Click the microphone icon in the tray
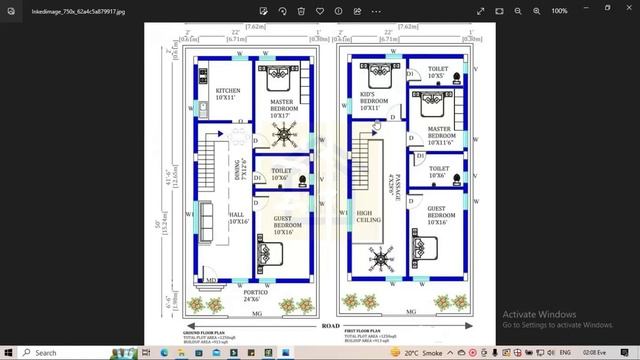640x360 pixels. (x=495, y=353)
